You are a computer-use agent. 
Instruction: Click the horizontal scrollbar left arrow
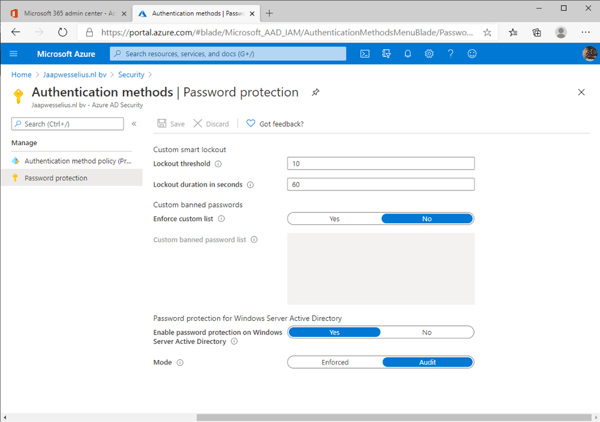5,417
